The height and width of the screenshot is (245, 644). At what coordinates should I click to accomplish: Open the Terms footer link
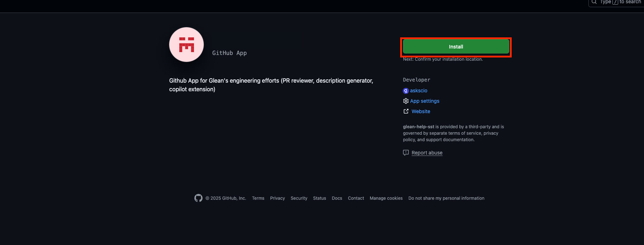coord(258,198)
